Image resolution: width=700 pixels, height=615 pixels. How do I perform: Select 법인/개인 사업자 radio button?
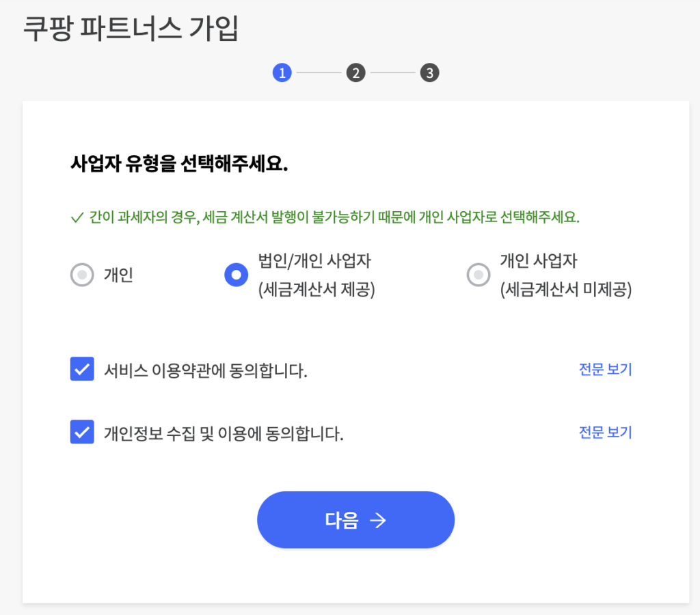point(237,275)
